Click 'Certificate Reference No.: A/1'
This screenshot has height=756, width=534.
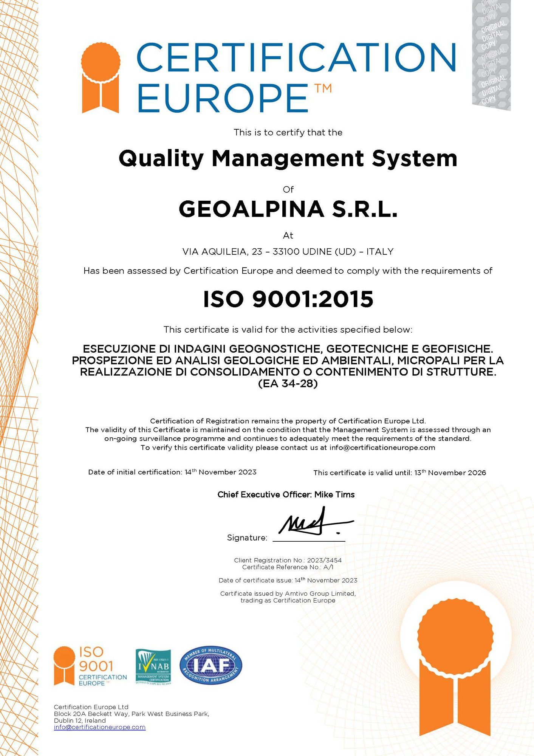(x=288, y=567)
